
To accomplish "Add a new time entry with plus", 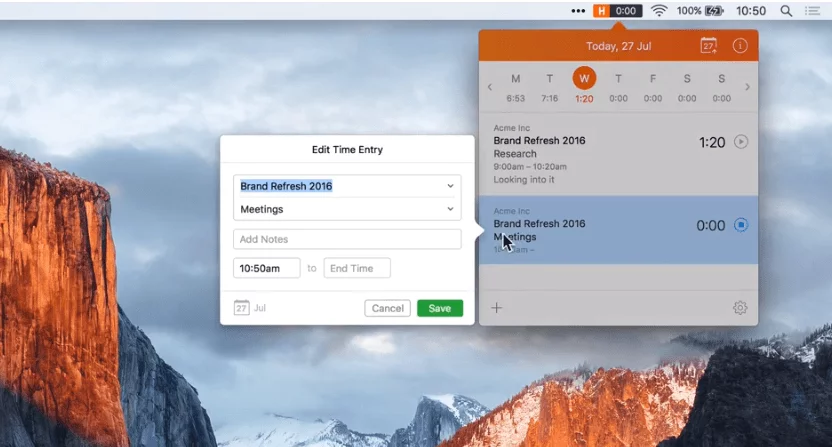I will click(497, 308).
